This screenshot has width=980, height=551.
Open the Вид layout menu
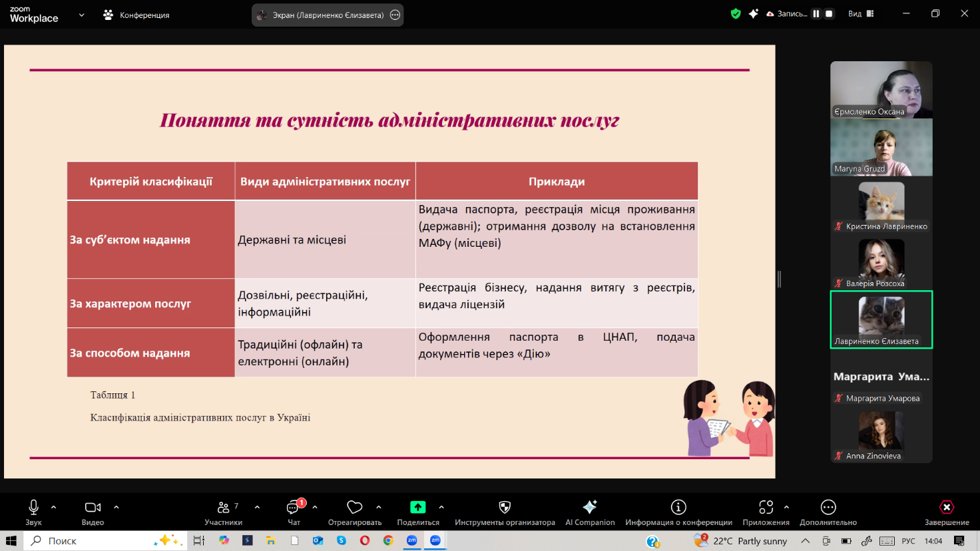pyautogui.click(x=860, y=14)
